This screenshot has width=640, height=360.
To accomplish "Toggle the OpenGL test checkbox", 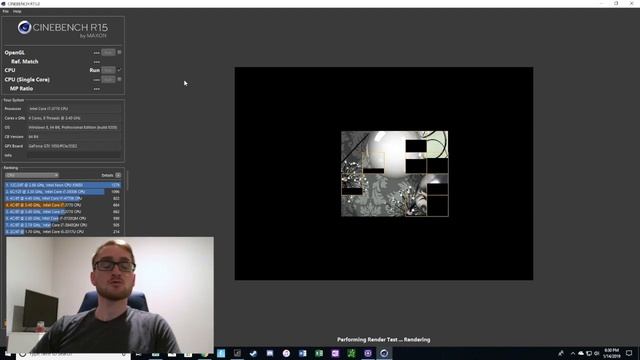I will [119, 52].
